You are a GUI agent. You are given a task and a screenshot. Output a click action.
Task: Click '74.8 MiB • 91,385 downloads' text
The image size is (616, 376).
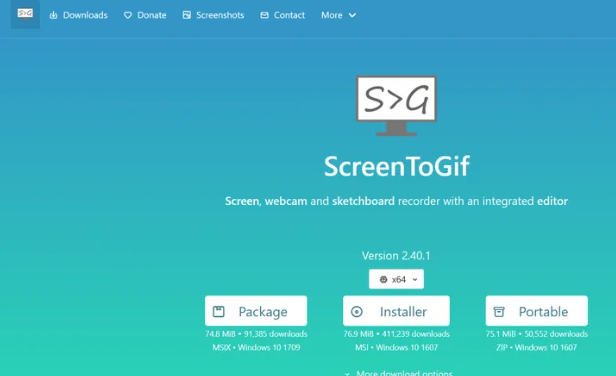pos(256,334)
